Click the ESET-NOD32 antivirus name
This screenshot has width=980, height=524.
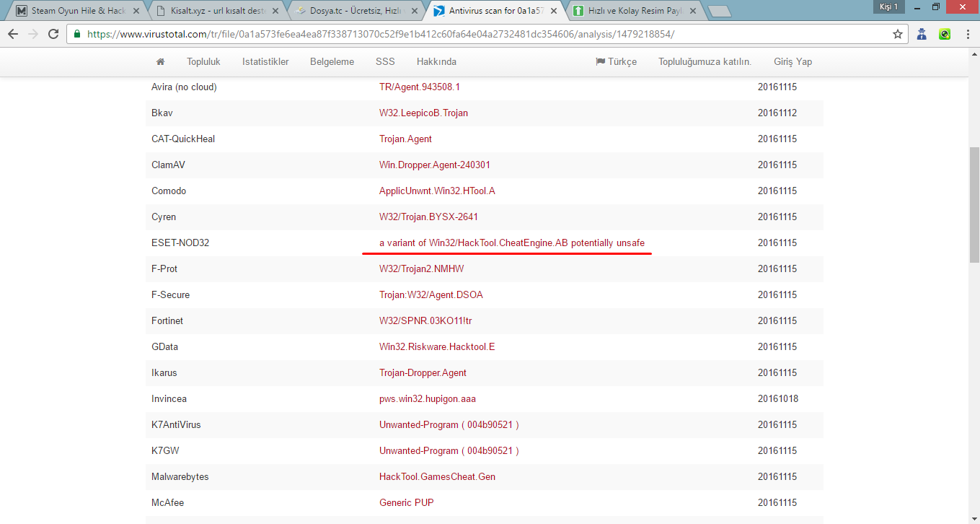click(x=180, y=243)
